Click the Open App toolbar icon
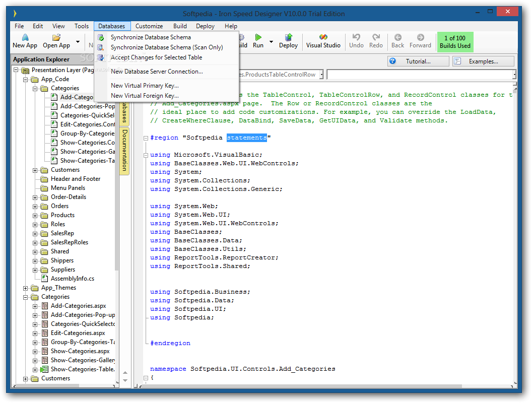The width and height of the screenshot is (532, 403). coord(56,37)
